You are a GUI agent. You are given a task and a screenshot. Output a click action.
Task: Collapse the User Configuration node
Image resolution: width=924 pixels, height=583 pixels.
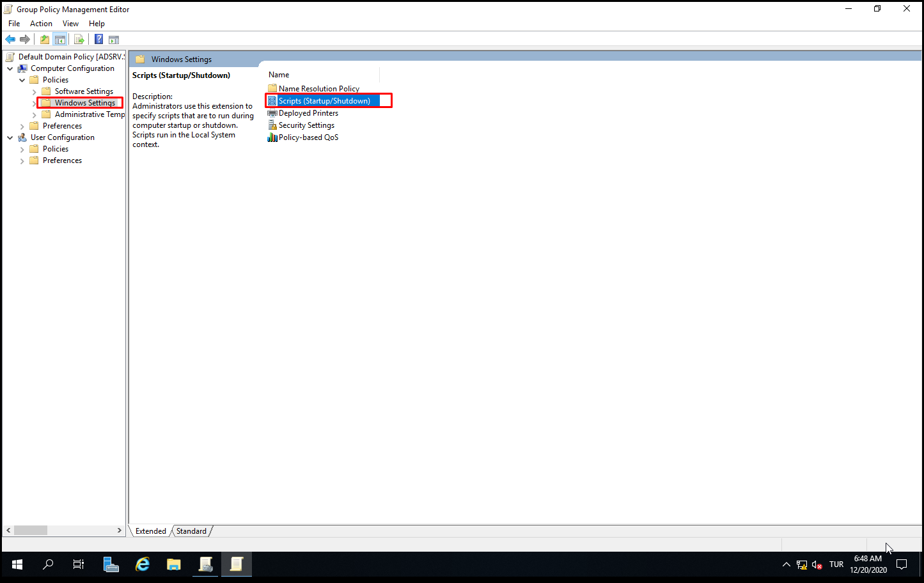click(10, 137)
